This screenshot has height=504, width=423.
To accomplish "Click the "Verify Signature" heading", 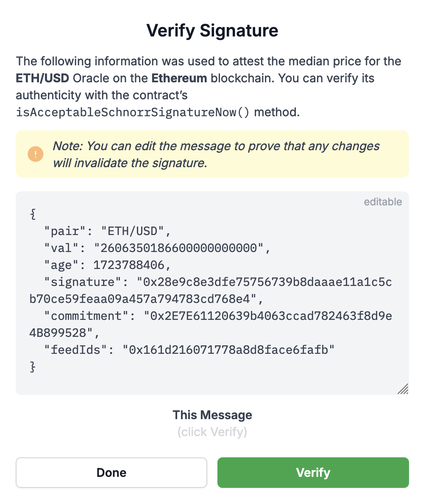I will click(212, 31).
